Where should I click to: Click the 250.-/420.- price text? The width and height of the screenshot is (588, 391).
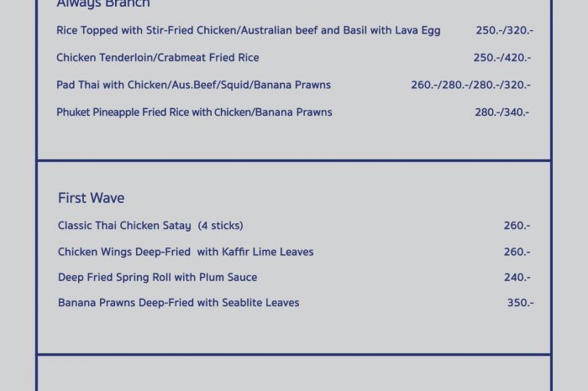point(502,58)
